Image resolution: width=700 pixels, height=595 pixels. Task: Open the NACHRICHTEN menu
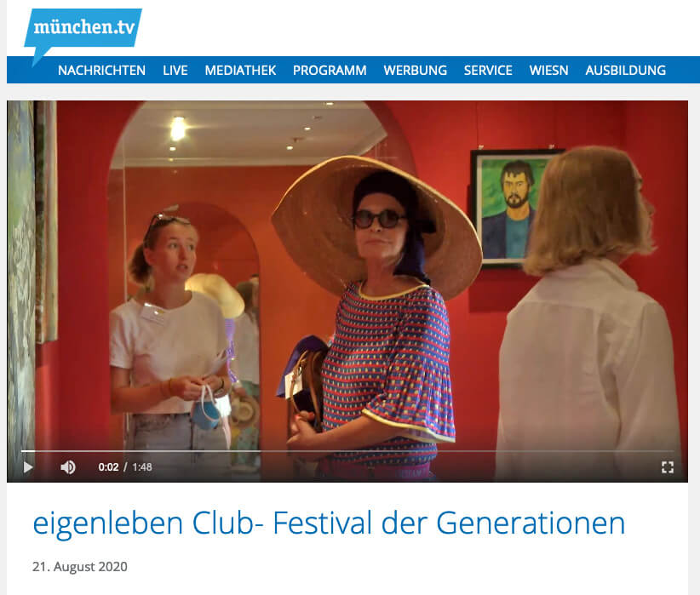[102, 70]
